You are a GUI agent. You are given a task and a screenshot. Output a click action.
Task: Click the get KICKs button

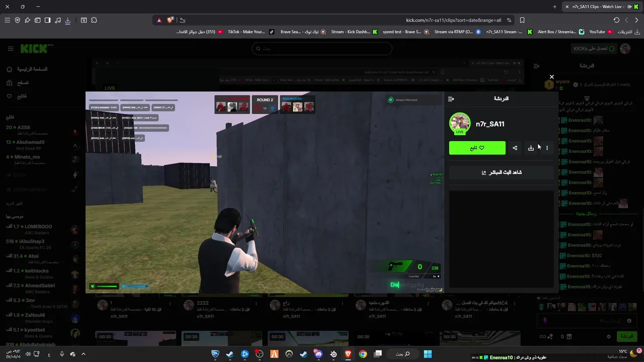tap(594, 49)
